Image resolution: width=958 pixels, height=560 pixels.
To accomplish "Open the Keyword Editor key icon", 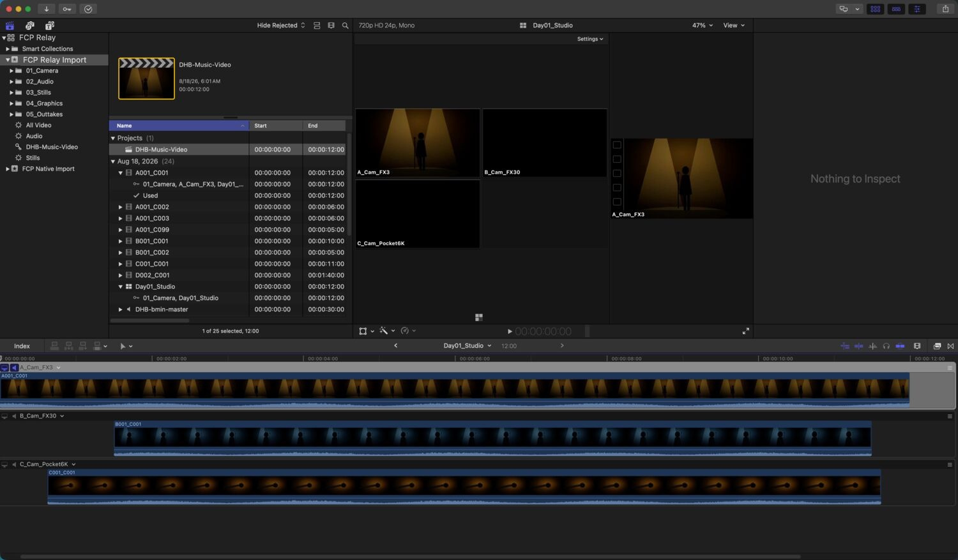I will (67, 9).
